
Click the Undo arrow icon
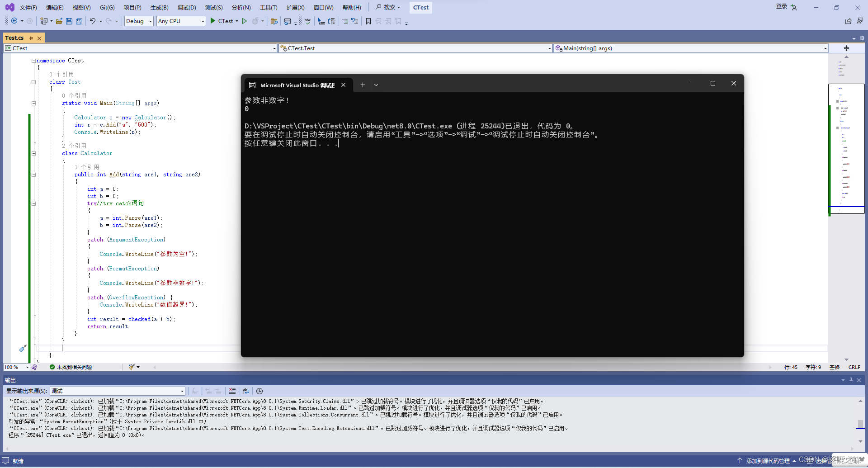coord(93,21)
